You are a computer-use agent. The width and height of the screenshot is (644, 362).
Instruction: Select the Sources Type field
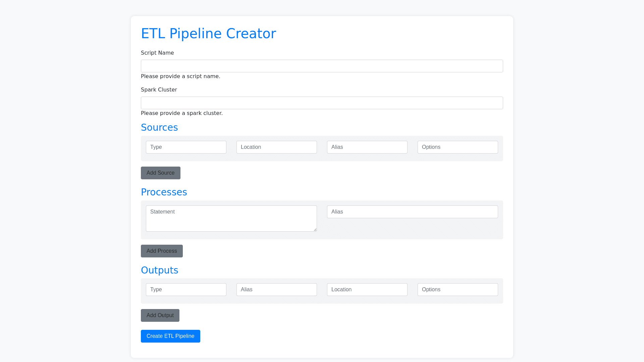(x=186, y=147)
